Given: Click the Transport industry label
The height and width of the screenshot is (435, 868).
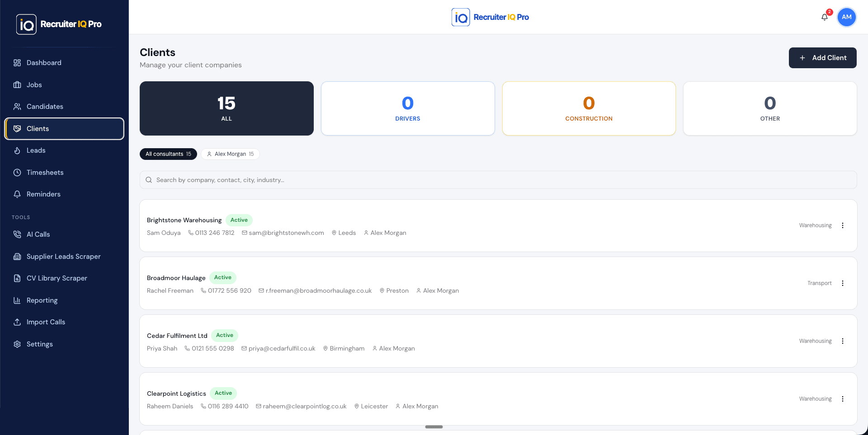Looking at the screenshot, I should [820, 283].
